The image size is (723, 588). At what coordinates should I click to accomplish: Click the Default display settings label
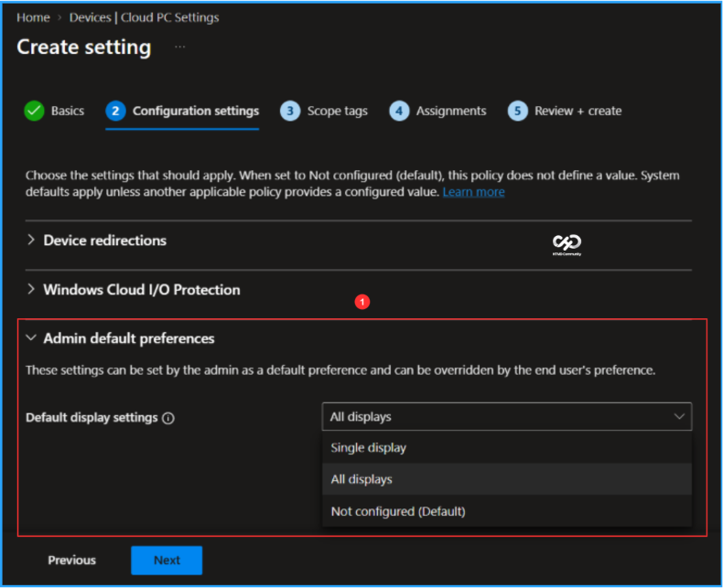point(92,418)
